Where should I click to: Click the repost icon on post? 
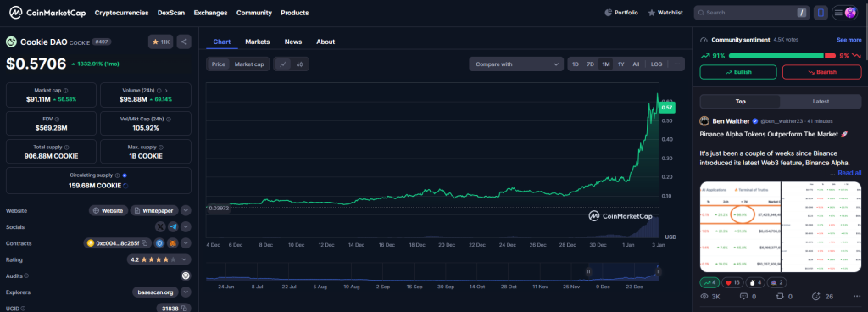point(779,297)
